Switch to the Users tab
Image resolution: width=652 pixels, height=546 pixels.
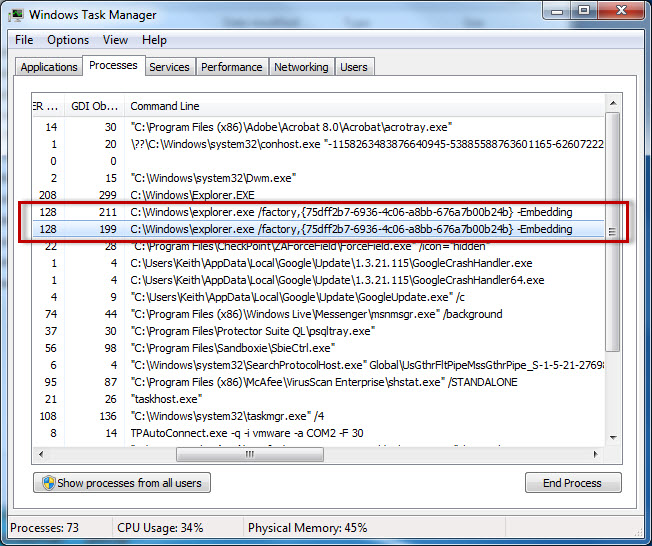(x=354, y=67)
